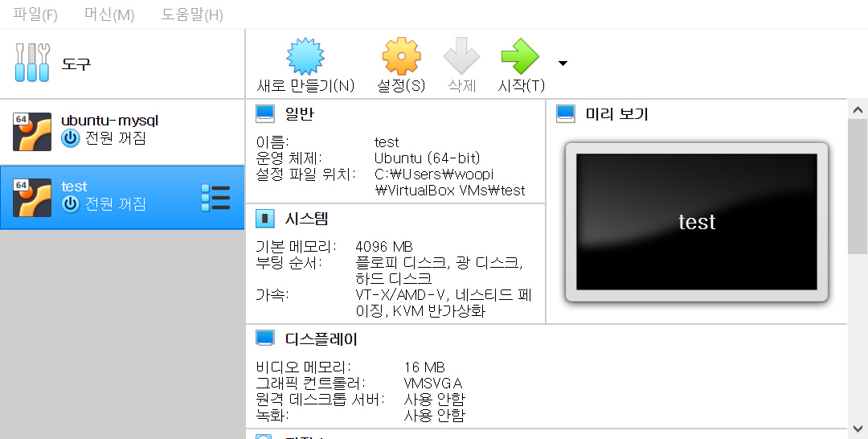
Task: Click the 16 MB video memory value
Action: [424, 367]
